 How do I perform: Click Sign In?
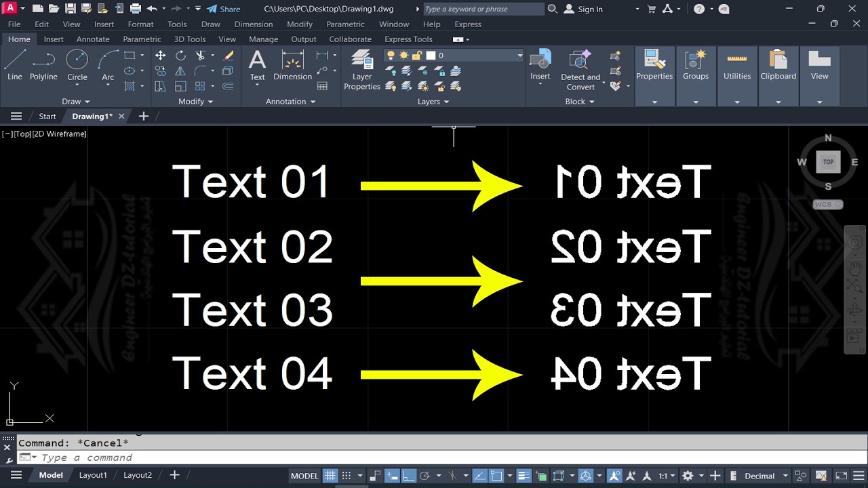[x=583, y=9]
